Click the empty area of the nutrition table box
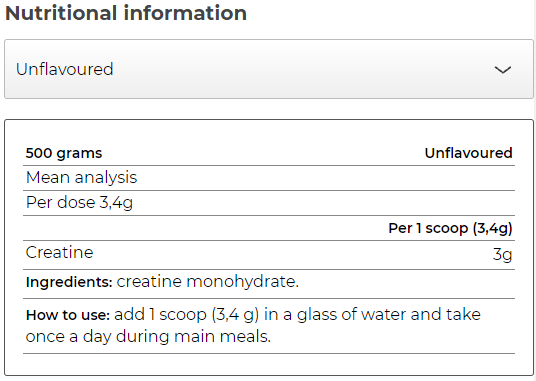Image resolution: width=536 pixels, height=381 pixels. point(269,364)
